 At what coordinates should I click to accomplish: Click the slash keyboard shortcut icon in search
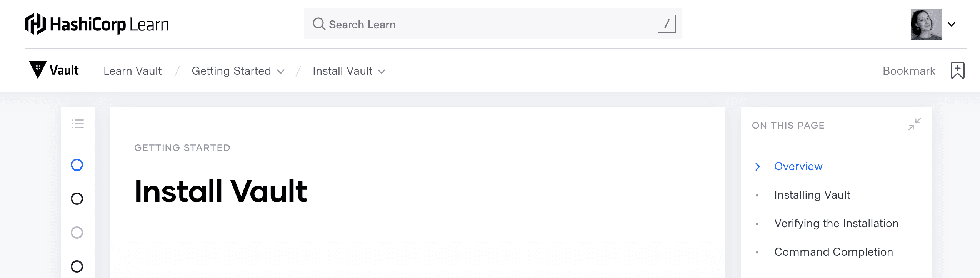[x=667, y=24]
